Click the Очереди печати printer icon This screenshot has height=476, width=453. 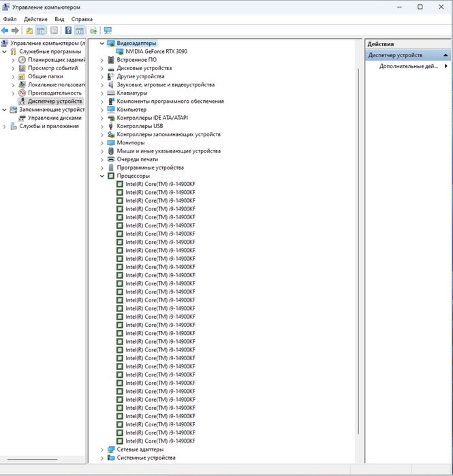click(x=111, y=159)
